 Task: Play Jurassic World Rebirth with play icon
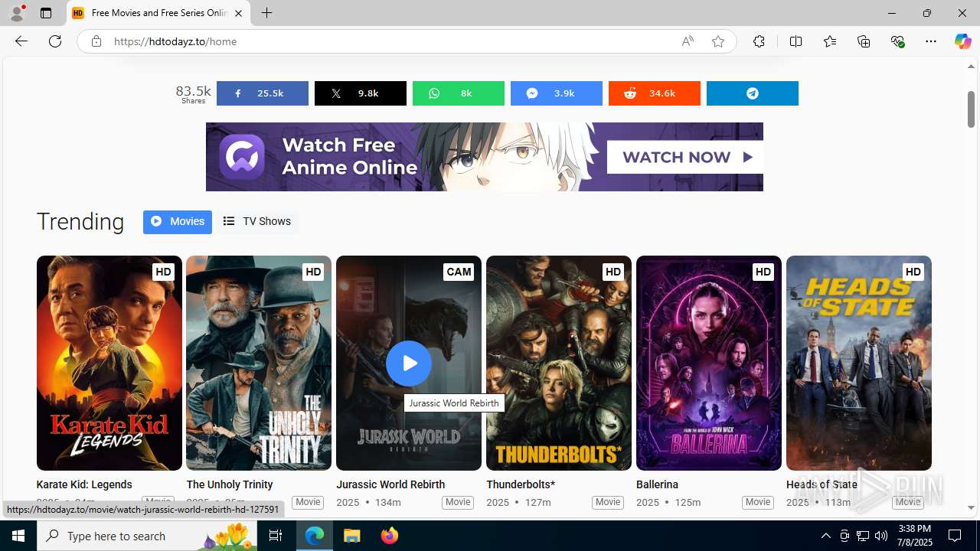[409, 363]
